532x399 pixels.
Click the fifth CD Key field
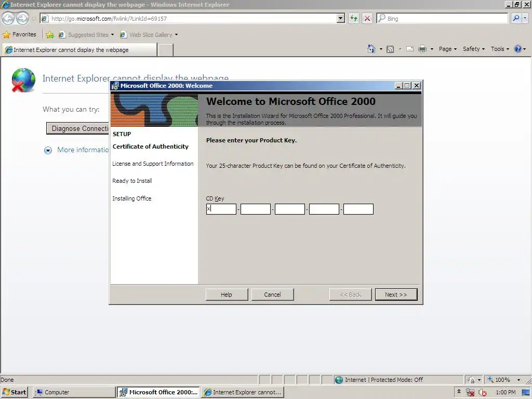click(x=358, y=209)
